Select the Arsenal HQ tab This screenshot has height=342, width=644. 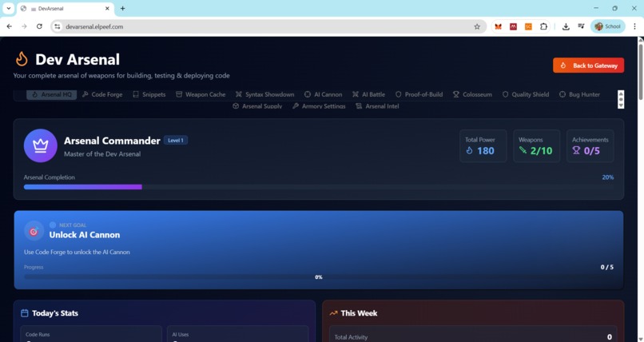click(51, 94)
